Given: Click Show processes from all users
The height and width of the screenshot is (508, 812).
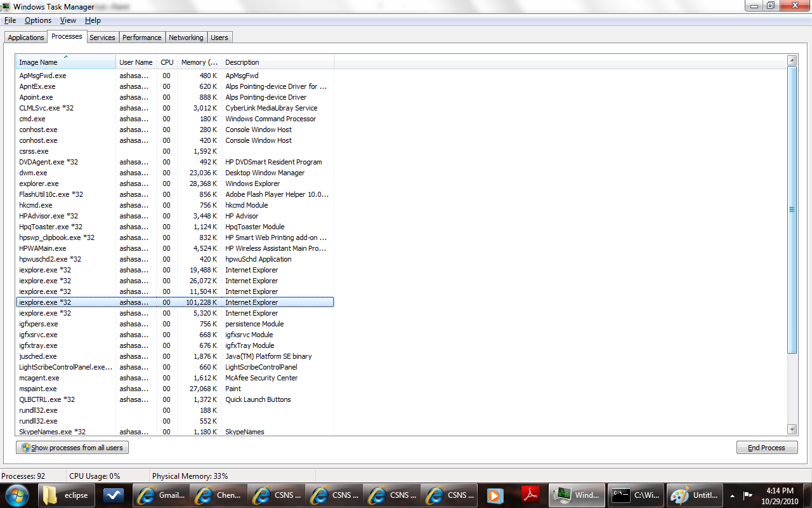Looking at the screenshot, I should click(x=72, y=448).
